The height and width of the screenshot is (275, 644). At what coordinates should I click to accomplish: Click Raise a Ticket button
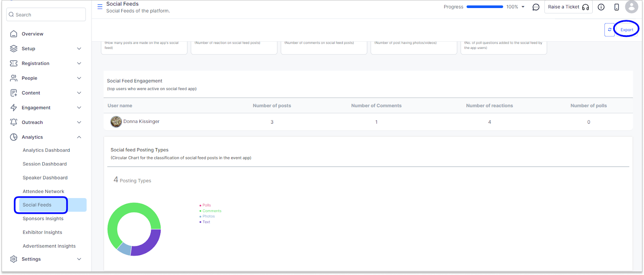568,7
